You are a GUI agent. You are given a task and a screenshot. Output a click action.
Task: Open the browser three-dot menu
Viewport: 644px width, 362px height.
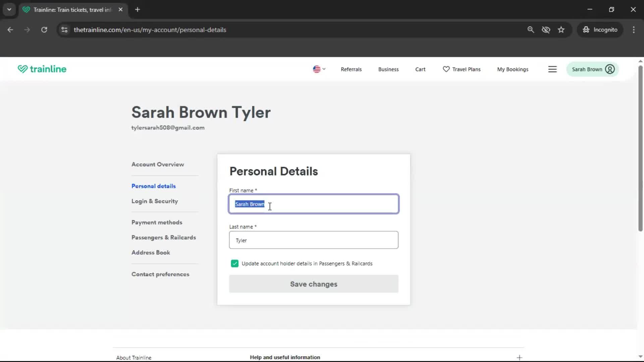[x=634, y=29]
